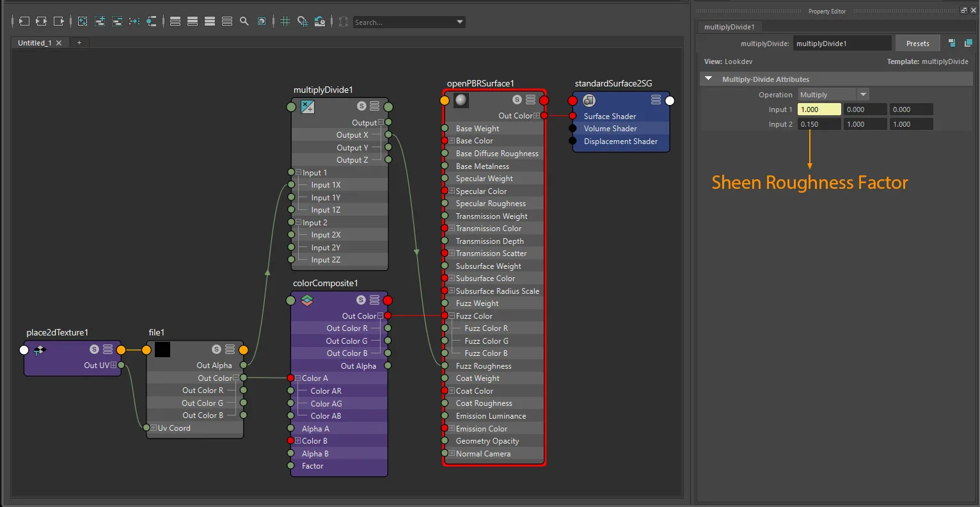Click the black file1 texture swatch
980x507 pixels.
[162, 349]
